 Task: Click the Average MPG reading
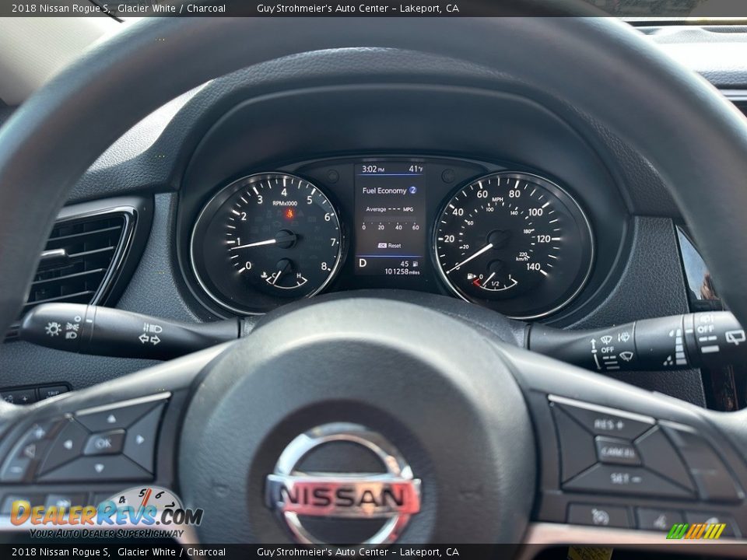[389, 209]
